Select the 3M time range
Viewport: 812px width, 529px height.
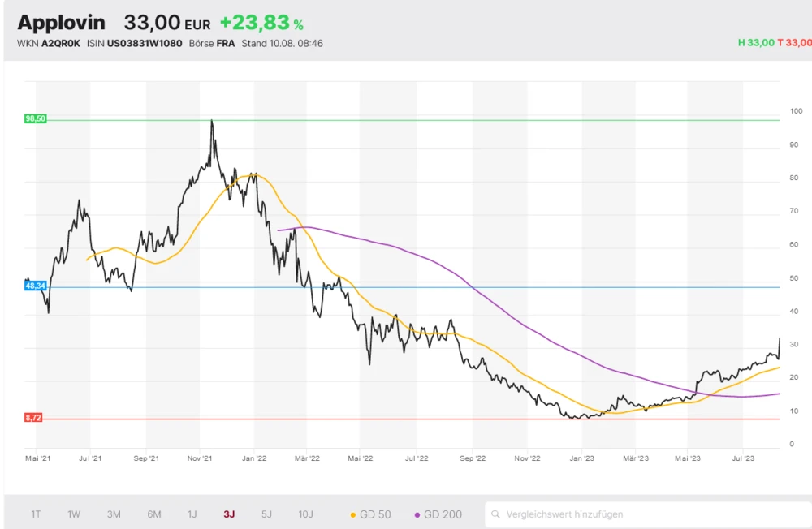[114, 514]
